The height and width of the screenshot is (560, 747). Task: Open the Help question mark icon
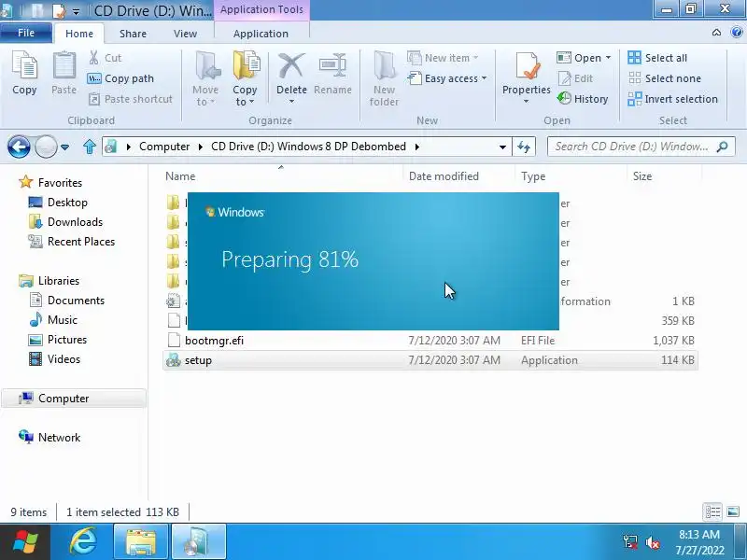[x=737, y=33]
